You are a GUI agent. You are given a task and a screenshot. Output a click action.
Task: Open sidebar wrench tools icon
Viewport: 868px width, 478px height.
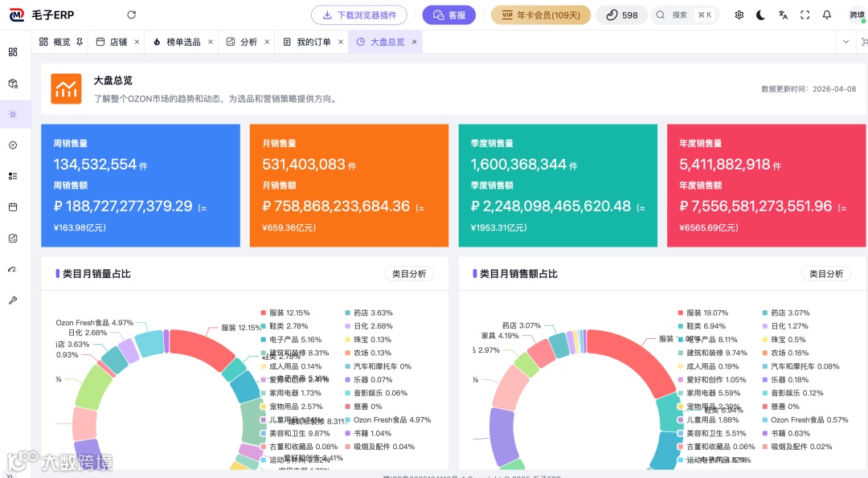coord(13,300)
